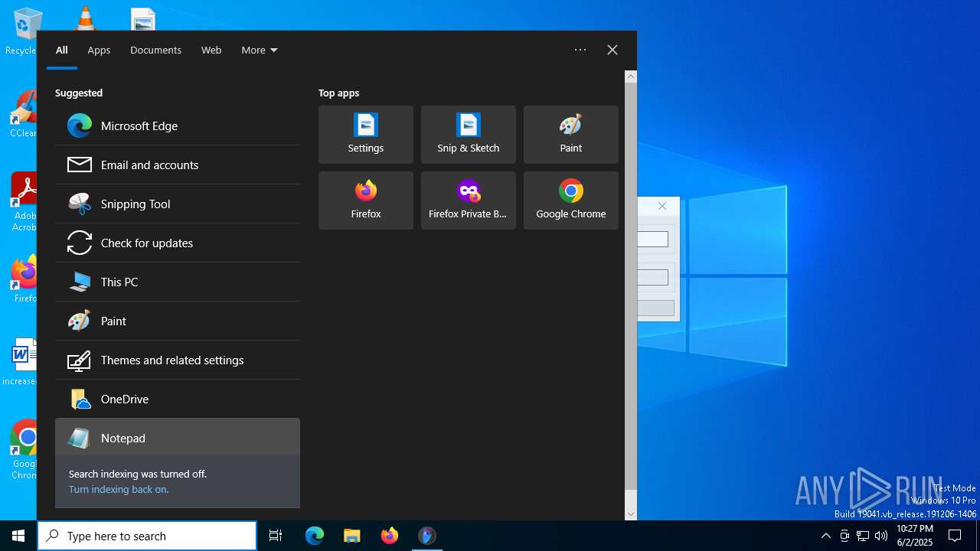Open Settings tile in Top apps
Viewport: 980px width, 551px height.
pyautogui.click(x=366, y=135)
